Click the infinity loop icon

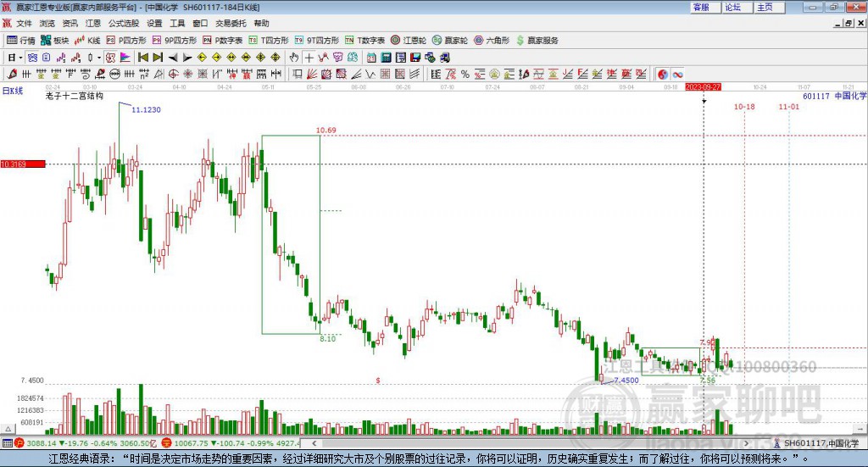[x=677, y=74]
